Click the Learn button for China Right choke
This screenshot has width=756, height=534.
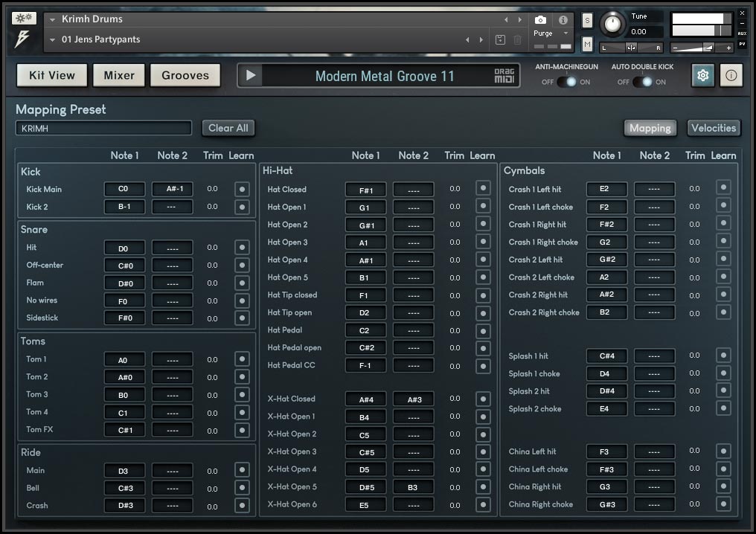[723, 504]
